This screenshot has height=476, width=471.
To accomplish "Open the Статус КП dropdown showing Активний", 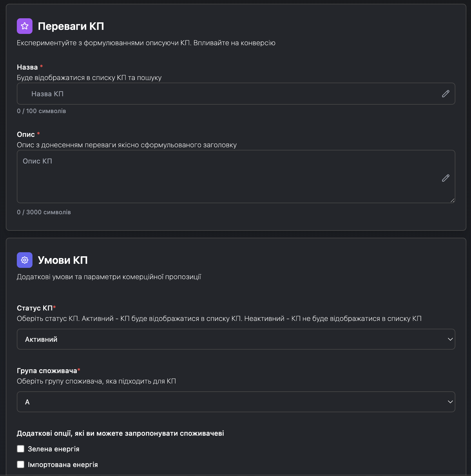I will click(232, 339).
